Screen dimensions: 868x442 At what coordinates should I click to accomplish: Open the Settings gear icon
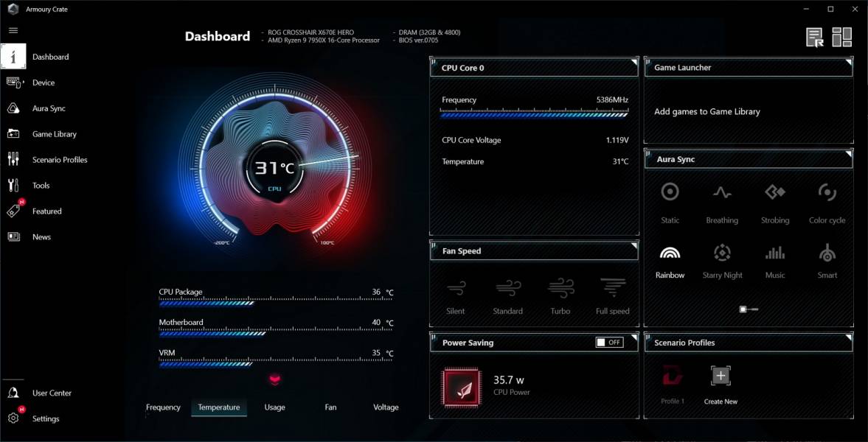pyautogui.click(x=13, y=418)
